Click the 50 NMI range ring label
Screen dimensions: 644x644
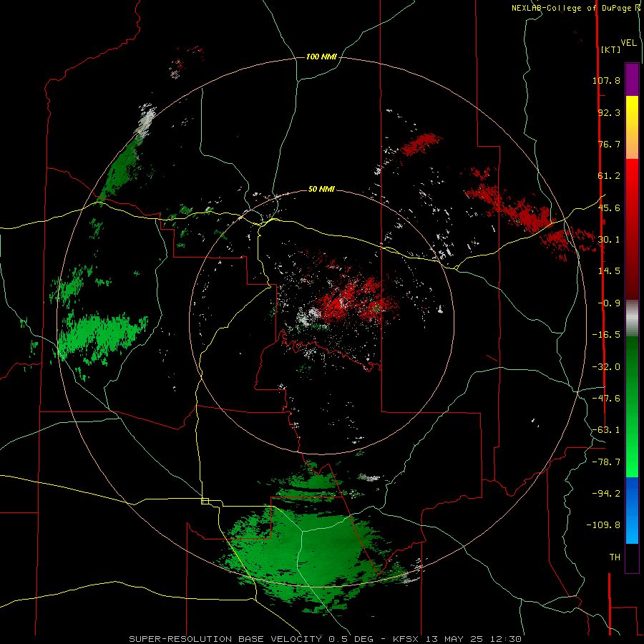(321, 189)
